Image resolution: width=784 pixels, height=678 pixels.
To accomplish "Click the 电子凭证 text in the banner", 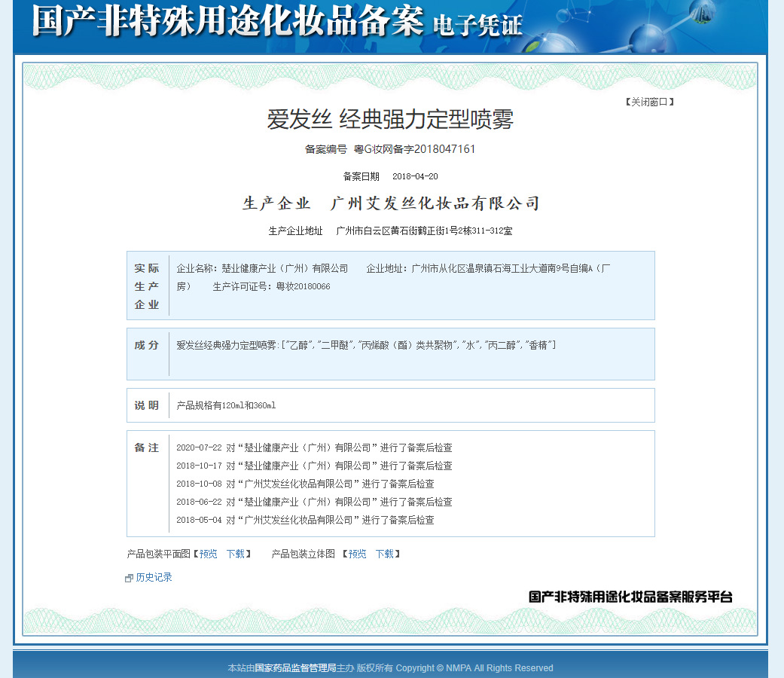I will coord(477,26).
